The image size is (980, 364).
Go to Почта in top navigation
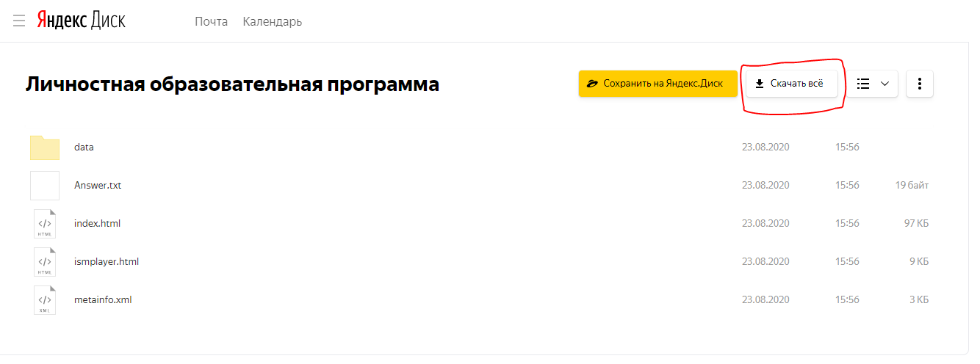(x=211, y=21)
